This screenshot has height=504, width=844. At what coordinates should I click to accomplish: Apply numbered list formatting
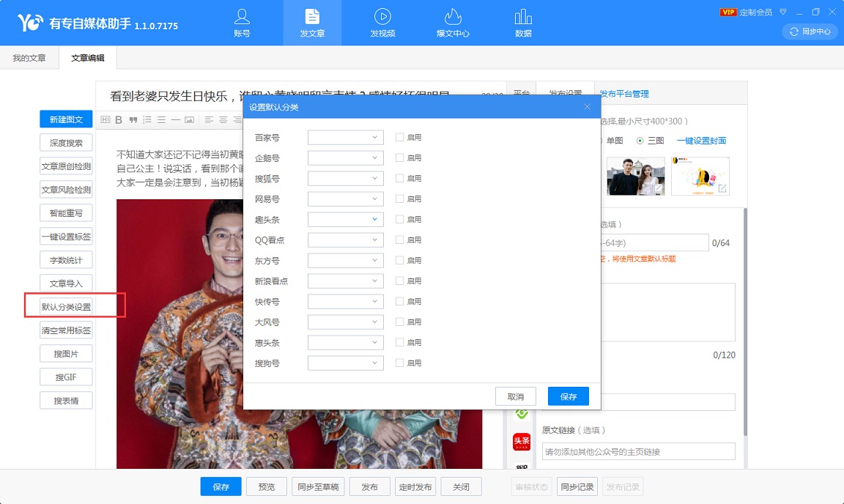click(x=147, y=119)
